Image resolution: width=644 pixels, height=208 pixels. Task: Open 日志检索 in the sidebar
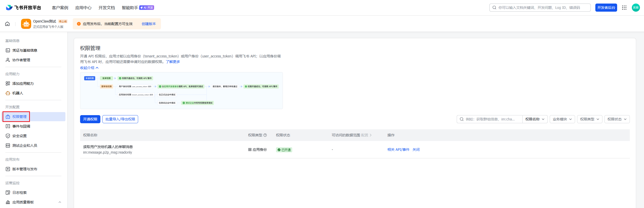(20, 193)
